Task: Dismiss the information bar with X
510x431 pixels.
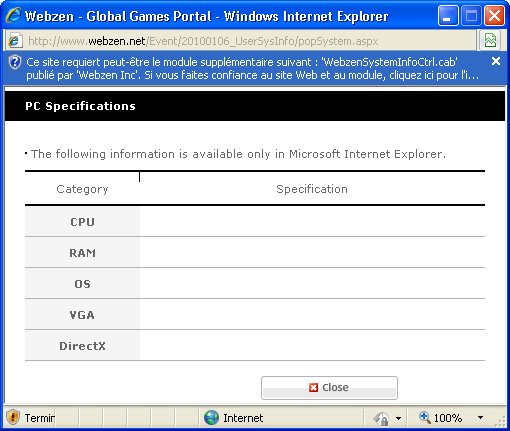Action: 496,61
